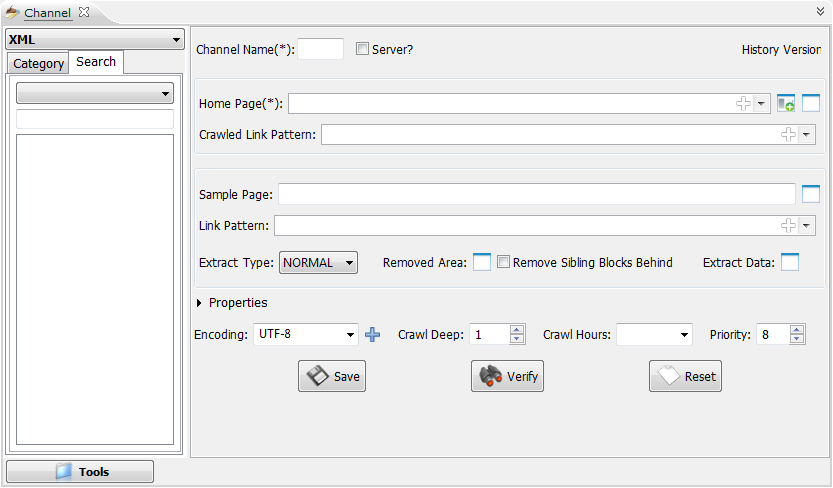Click the Removed Area selector icon
This screenshot has width=833, height=488.
point(482,262)
